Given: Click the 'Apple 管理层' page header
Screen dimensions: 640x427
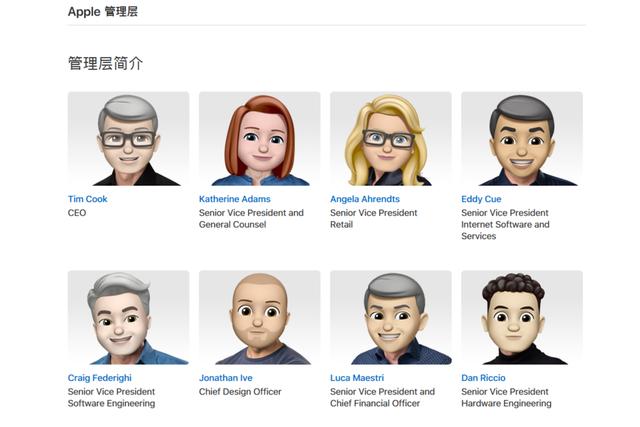Looking at the screenshot, I should [103, 11].
